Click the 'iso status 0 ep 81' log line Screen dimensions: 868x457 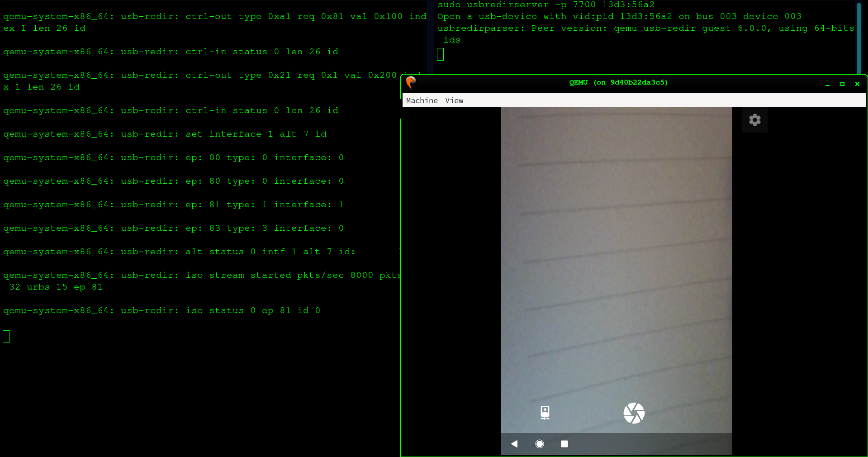[x=161, y=310]
